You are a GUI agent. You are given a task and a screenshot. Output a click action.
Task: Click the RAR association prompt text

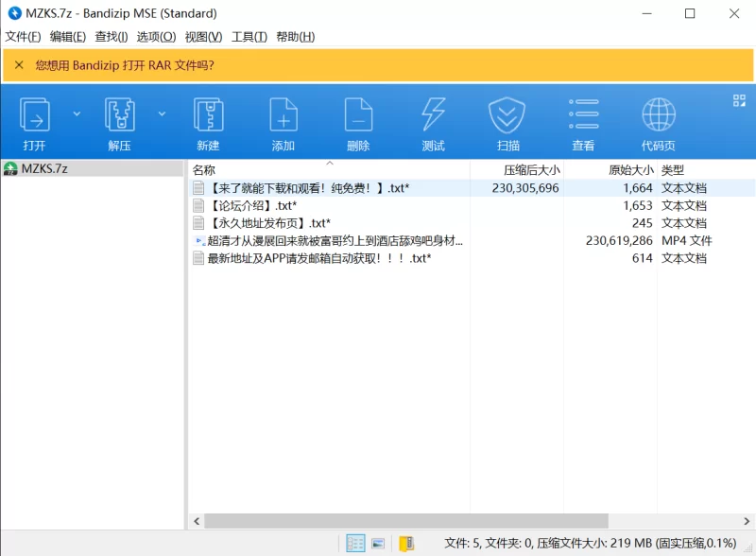(x=125, y=65)
